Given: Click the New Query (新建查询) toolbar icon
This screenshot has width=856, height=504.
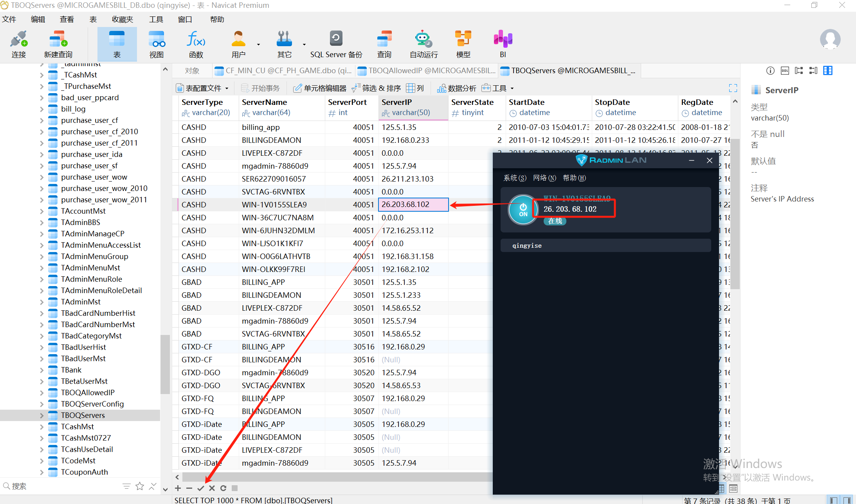Looking at the screenshot, I should click(x=58, y=44).
